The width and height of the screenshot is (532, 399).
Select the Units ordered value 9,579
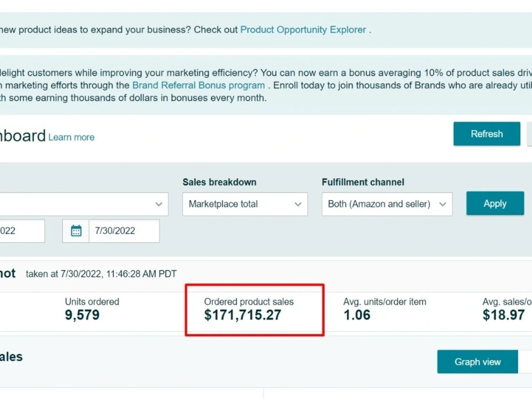(82, 315)
